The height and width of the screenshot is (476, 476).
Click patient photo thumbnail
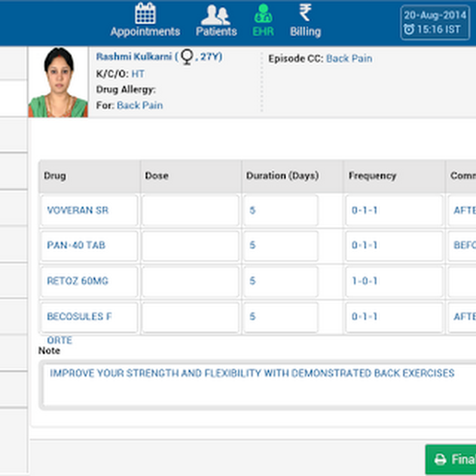[58, 82]
